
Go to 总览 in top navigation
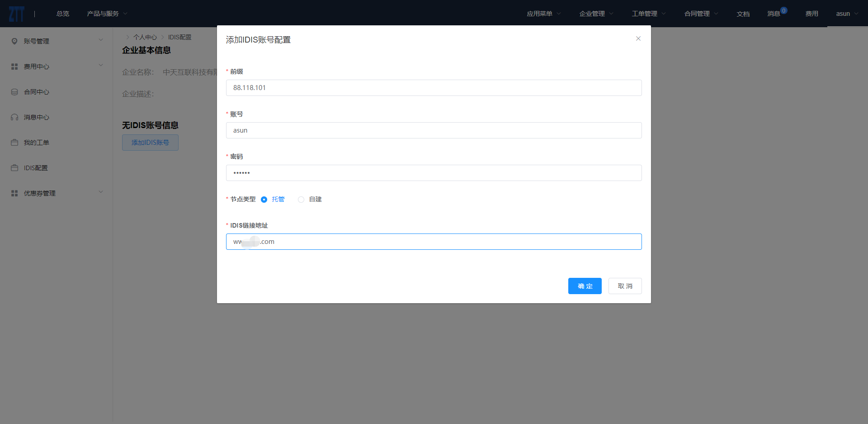click(63, 14)
